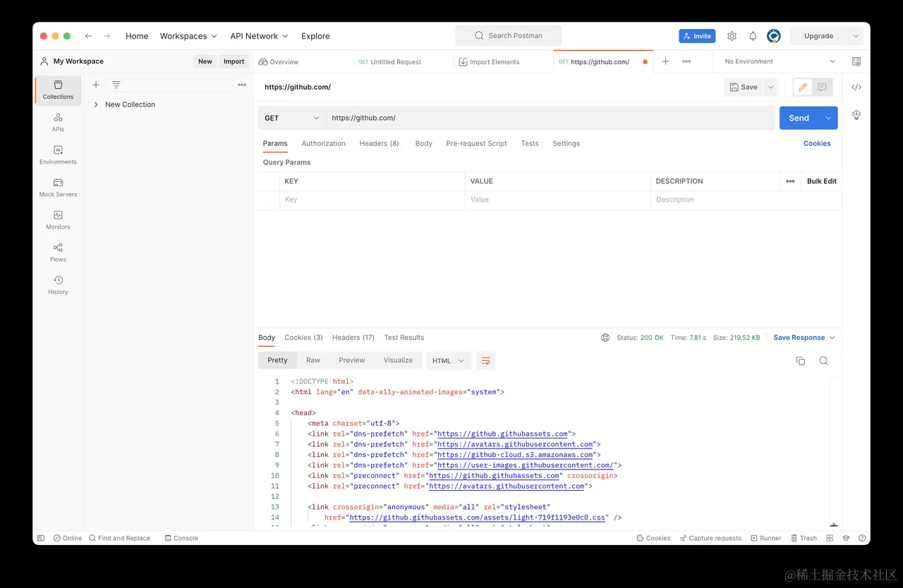Click the request URL field
This screenshot has height=588, width=903.
pyautogui.click(x=550, y=118)
